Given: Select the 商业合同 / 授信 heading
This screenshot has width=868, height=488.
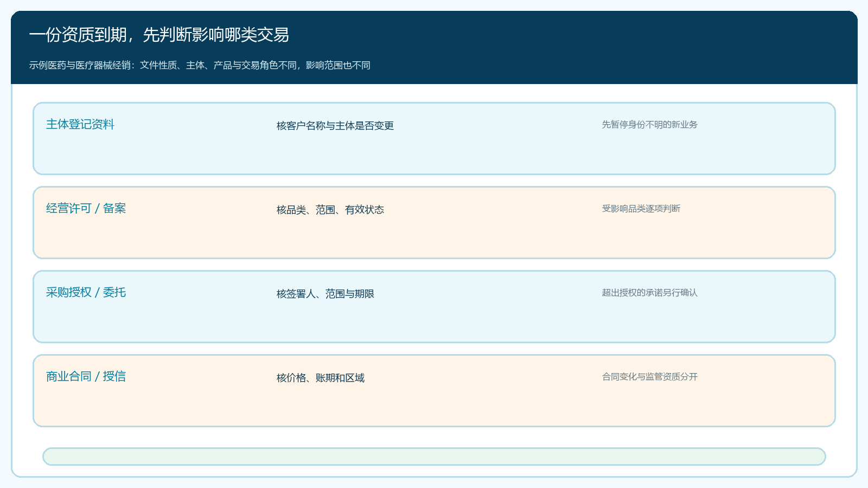Looking at the screenshot, I should 86,376.
